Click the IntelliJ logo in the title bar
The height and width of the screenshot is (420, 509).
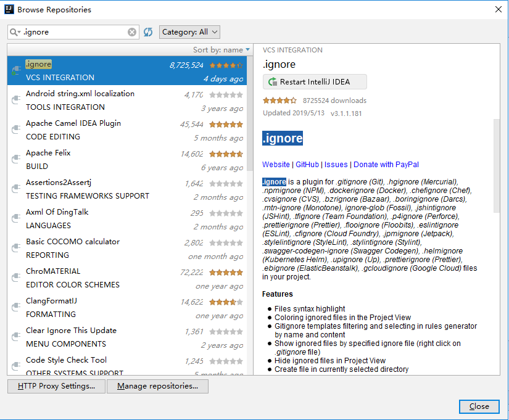[9, 9]
